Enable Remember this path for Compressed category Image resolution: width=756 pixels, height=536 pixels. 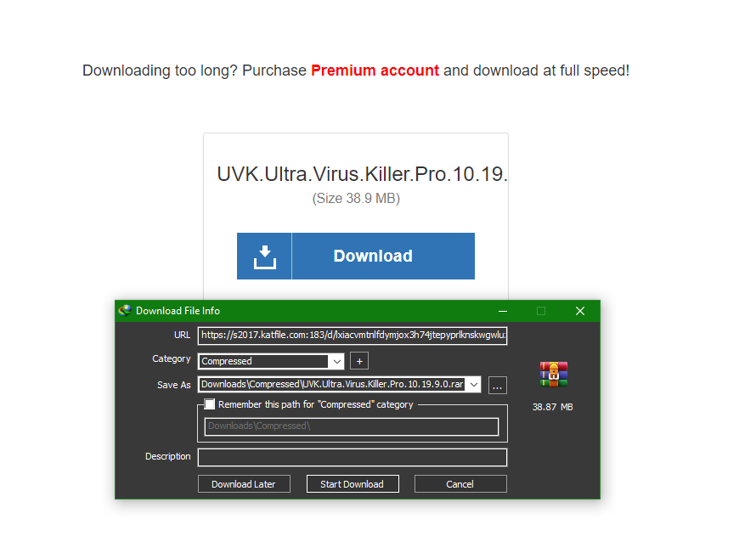coord(210,404)
